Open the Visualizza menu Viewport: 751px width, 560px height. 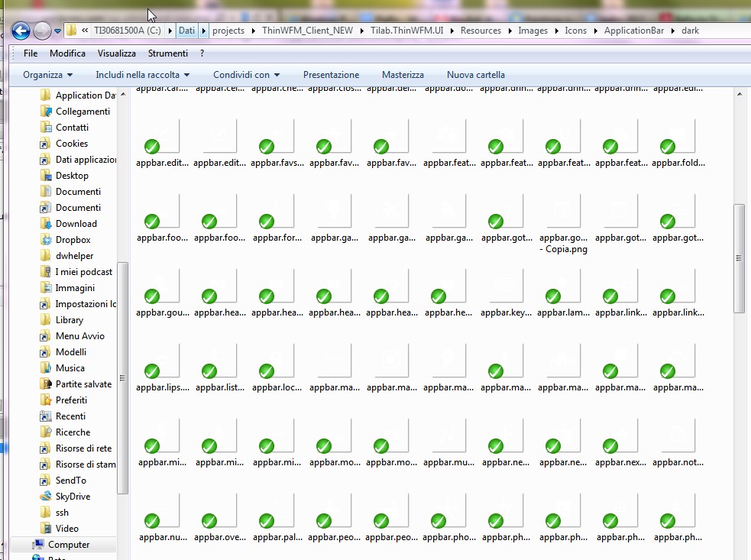(116, 53)
